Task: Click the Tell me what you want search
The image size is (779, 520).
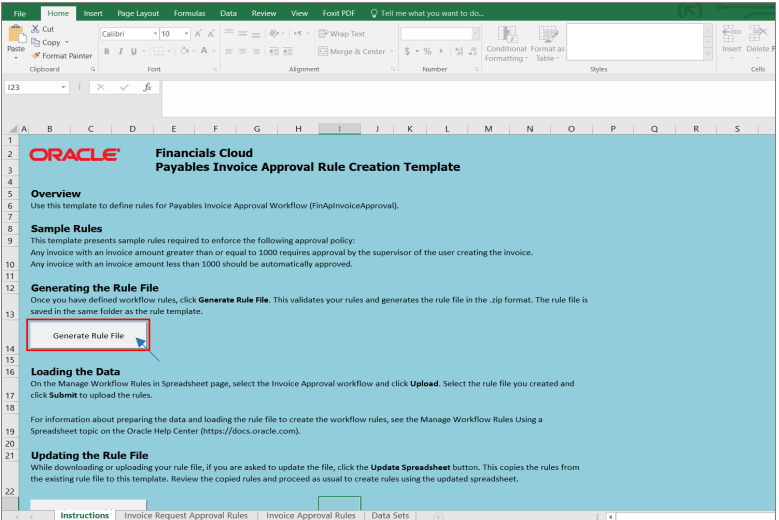Action: 427,13
